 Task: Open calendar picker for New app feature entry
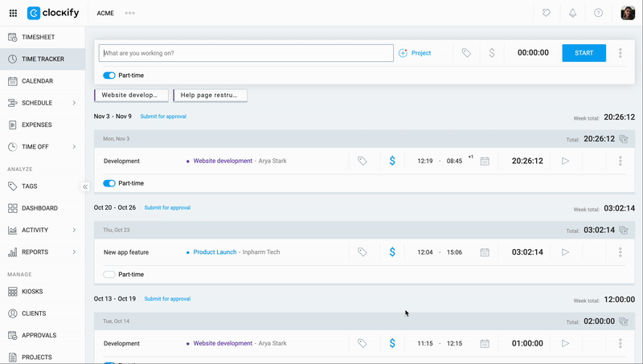coord(485,252)
